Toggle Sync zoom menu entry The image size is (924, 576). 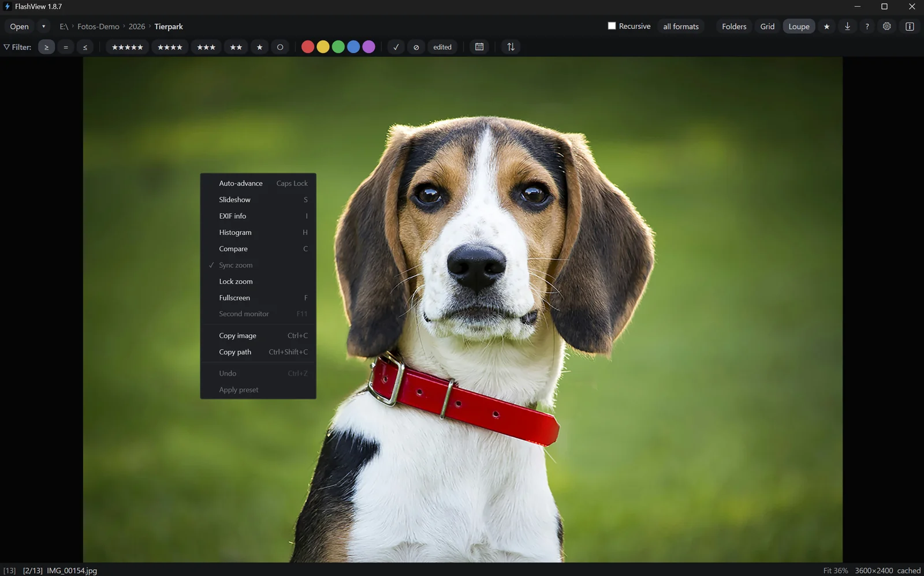[x=258, y=265]
